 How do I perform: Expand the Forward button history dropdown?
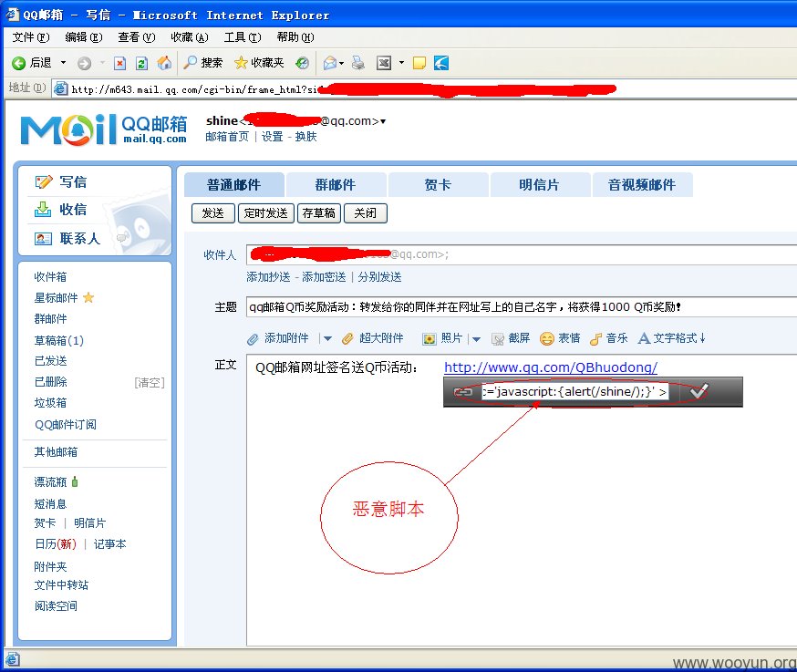(102, 63)
